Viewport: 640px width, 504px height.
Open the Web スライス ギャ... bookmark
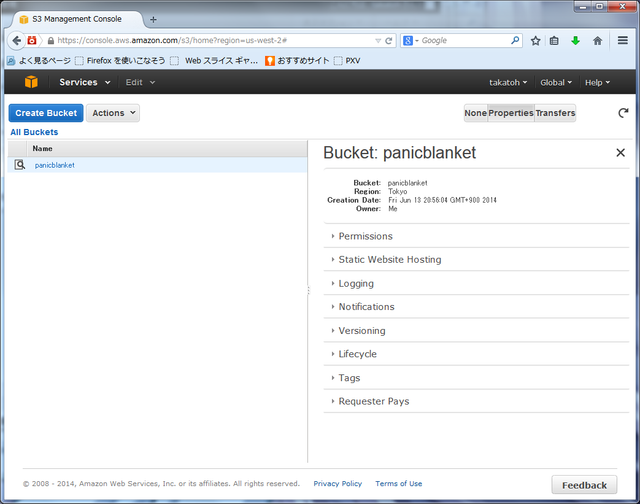pyautogui.click(x=214, y=60)
